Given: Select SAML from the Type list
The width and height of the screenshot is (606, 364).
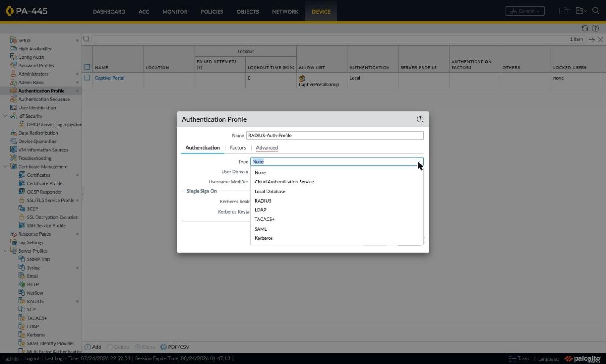Looking at the screenshot, I should [336, 229].
